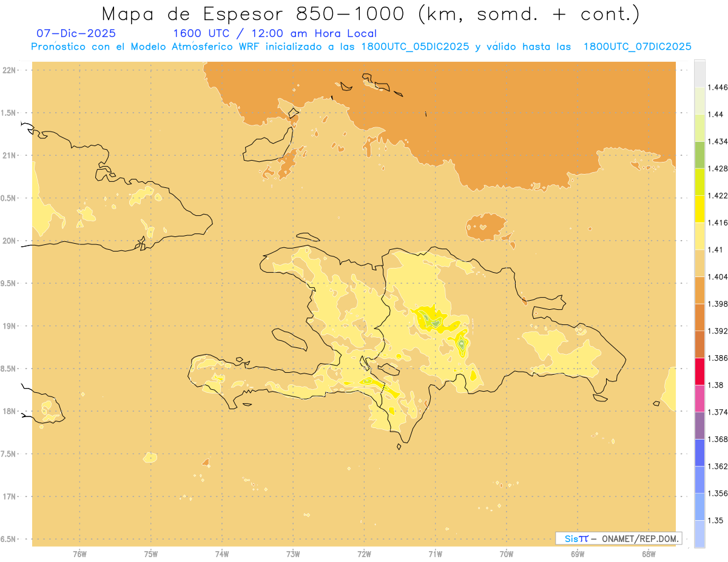This screenshot has height=562, width=728.
Task: Click the purple swatch between 1.368 and 1.374
Action: coord(699,426)
